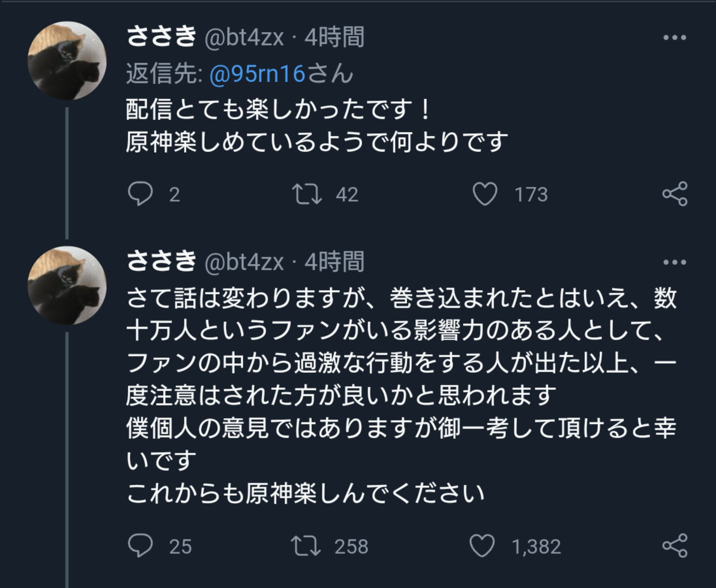Reply to the first tweet
The width and height of the screenshot is (716, 588).
140,194
